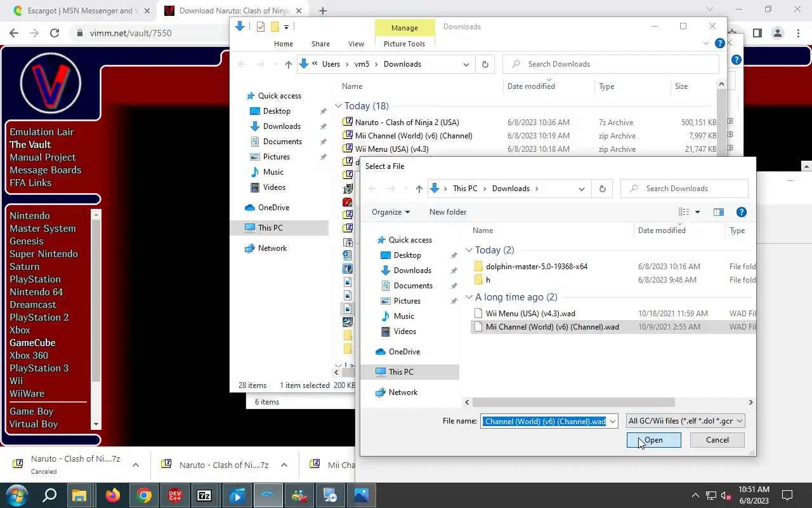Open The Vault link on Vimm's sidebar
Screen dimensions: 812x508
(30, 145)
